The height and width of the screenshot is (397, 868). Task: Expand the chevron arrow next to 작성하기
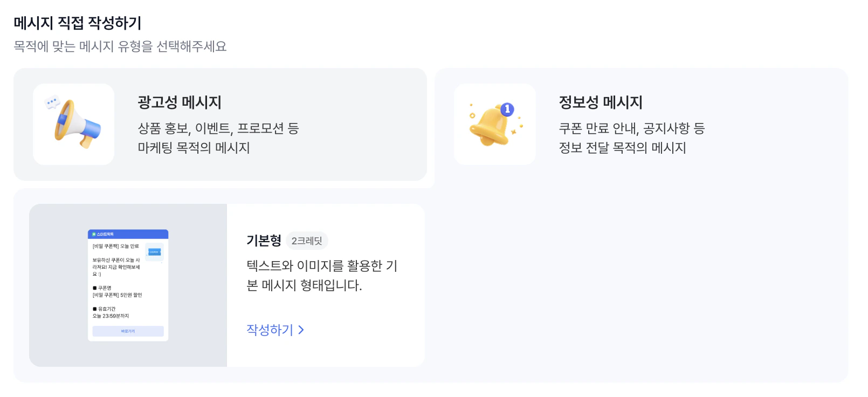tap(302, 330)
